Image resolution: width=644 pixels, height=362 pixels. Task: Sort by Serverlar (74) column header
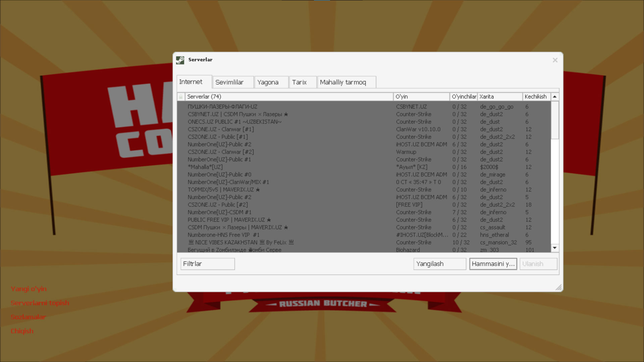point(289,97)
